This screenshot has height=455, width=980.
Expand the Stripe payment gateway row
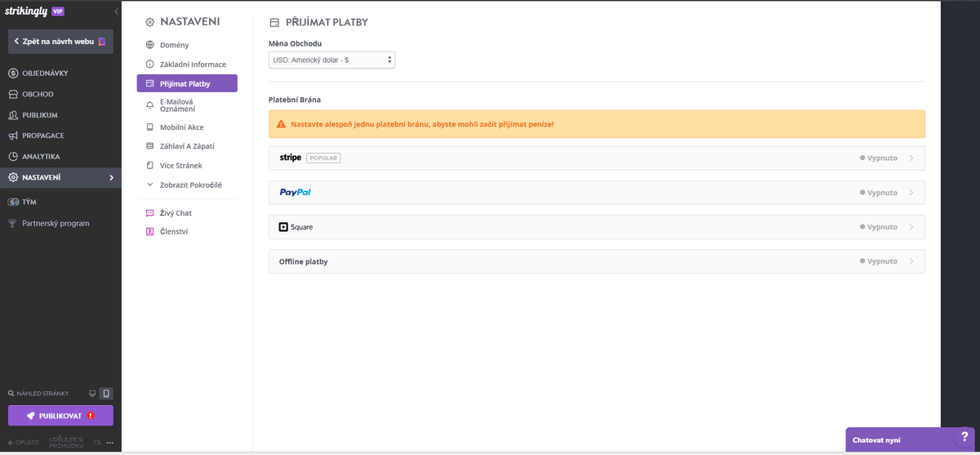[x=596, y=158]
